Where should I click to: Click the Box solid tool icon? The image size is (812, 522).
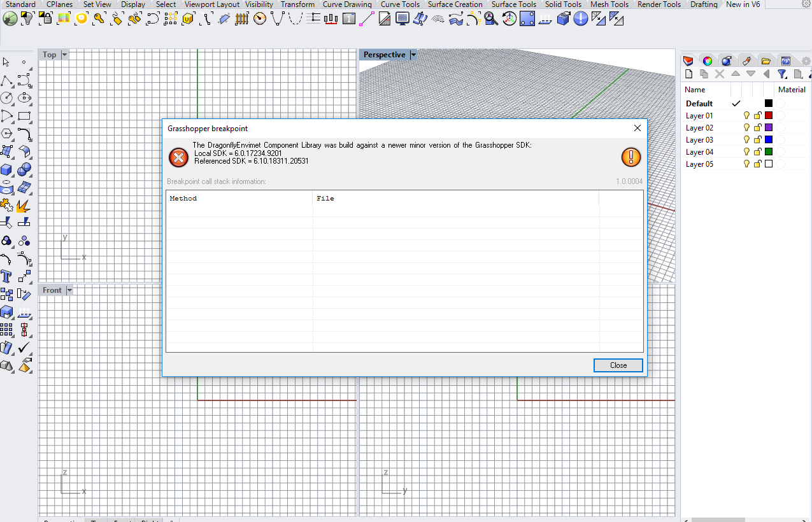tap(6, 170)
